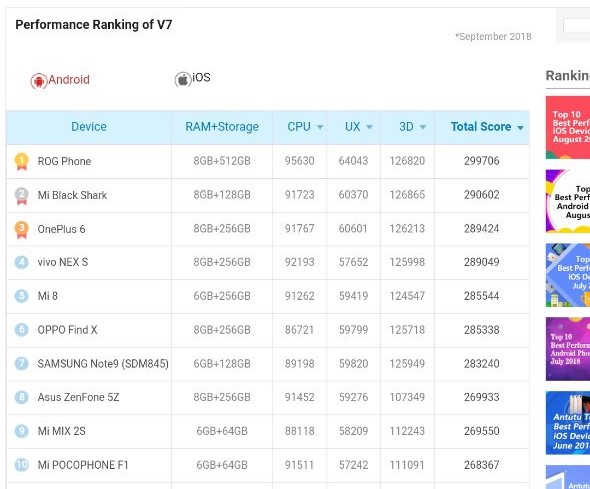Click the September 2018 date note
The width and height of the screenshot is (590, 489).
[x=493, y=36]
